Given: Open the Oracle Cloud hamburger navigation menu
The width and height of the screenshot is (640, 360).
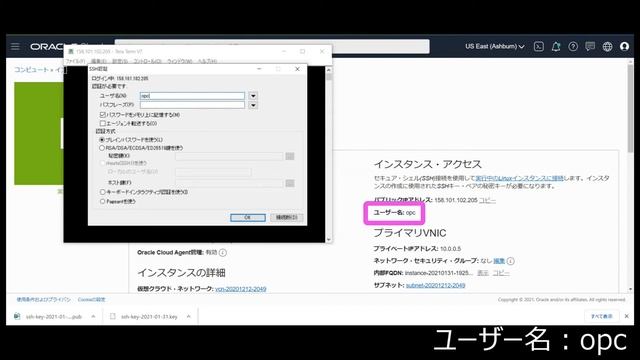Looking at the screenshot, I should [15, 46].
